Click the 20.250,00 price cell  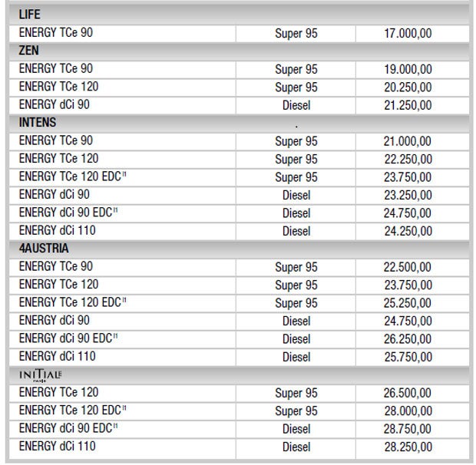tap(408, 87)
